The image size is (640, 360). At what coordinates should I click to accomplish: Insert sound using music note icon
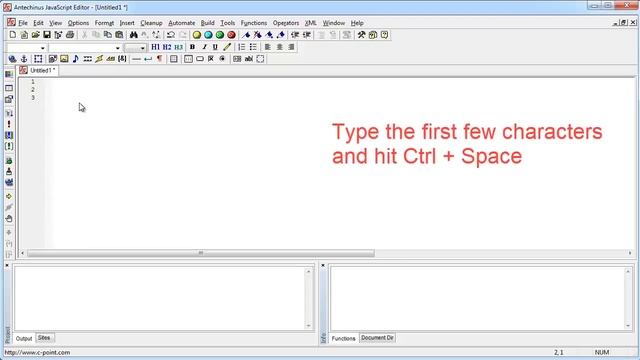point(76,59)
